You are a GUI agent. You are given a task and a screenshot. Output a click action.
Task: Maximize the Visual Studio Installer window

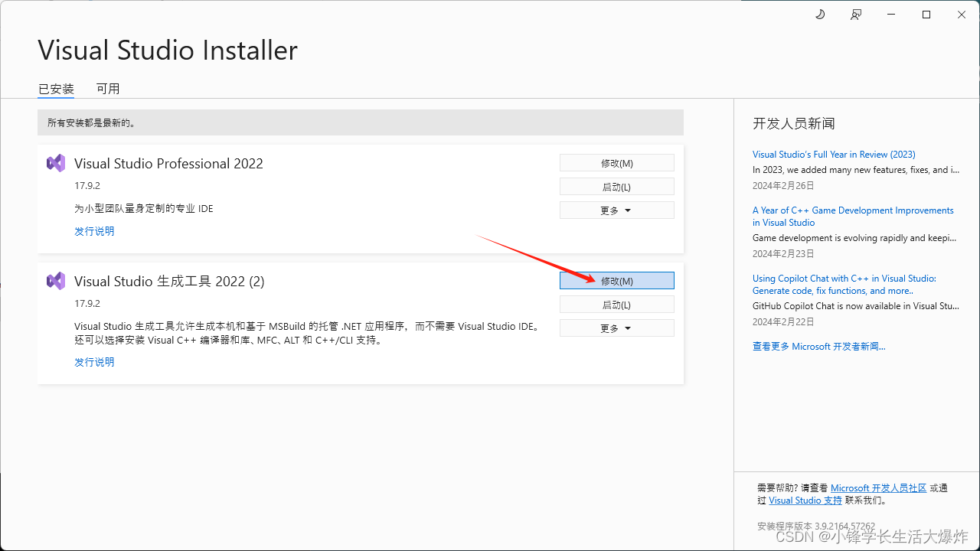(926, 15)
